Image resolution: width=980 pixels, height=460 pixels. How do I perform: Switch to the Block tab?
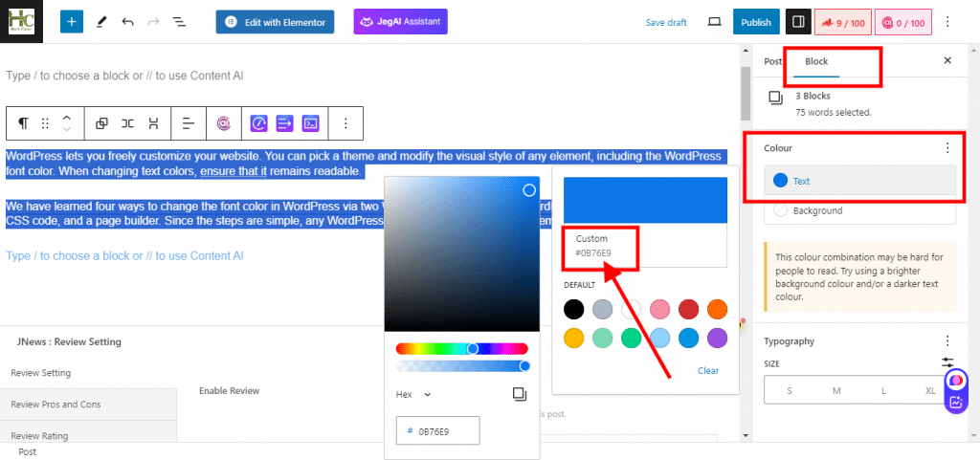[816, 61]
